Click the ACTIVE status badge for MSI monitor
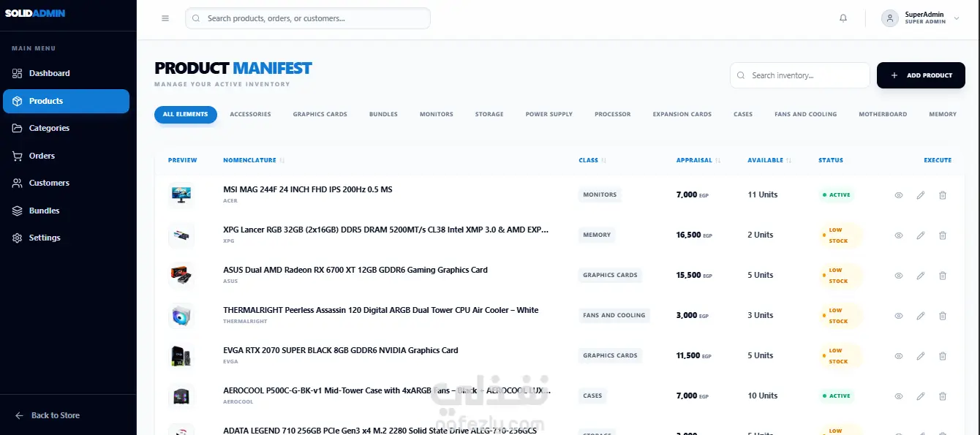Screen dimensions: 980x435 click(837, 195)
